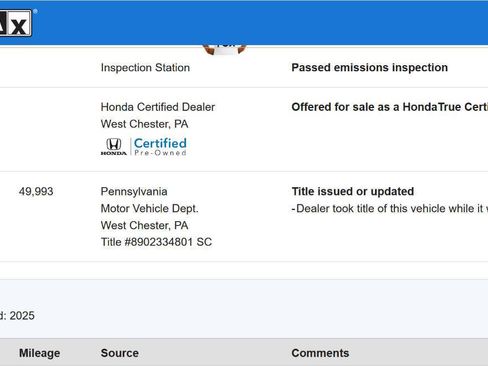The image size is (488, 366).
Task: Click the Honda logo icon
Action: [x=114, y=147]
